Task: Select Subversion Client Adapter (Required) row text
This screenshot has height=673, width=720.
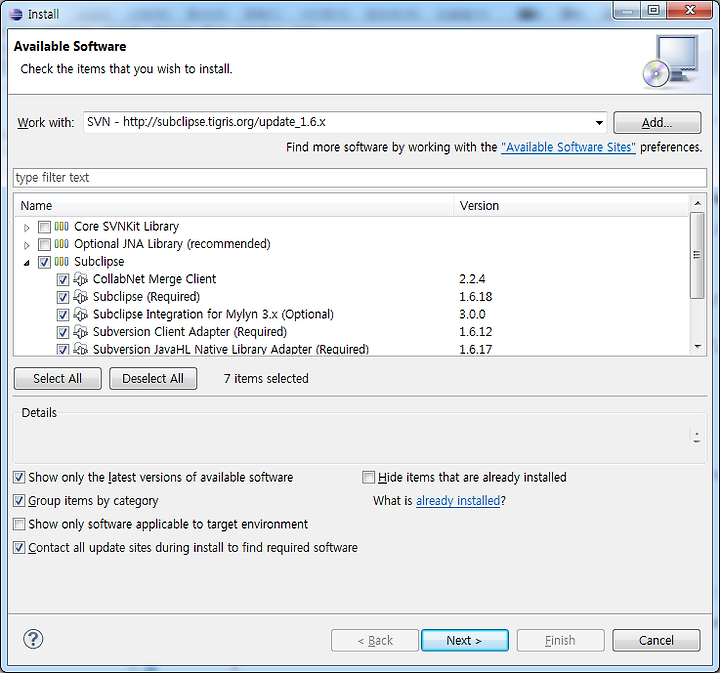Action: (x=190, y=331)
